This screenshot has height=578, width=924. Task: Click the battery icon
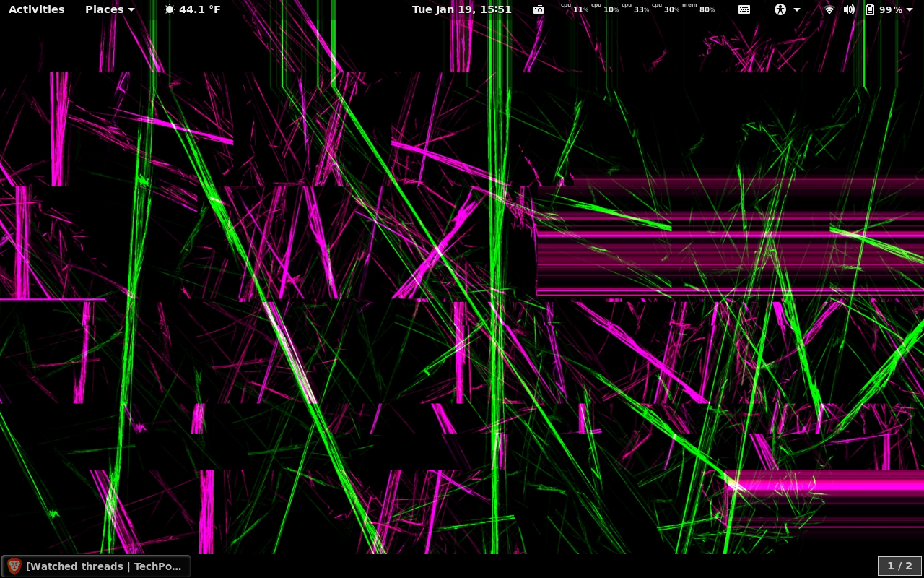coord(870,9)
